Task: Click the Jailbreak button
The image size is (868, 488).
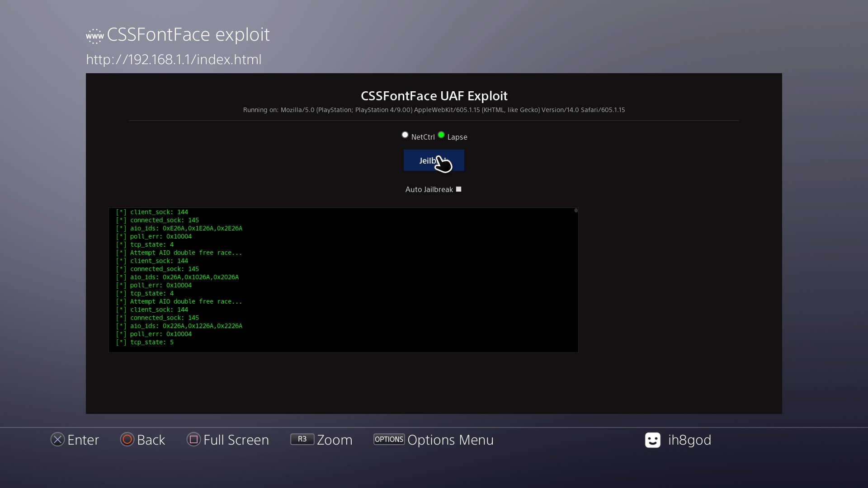Action: 434,160
